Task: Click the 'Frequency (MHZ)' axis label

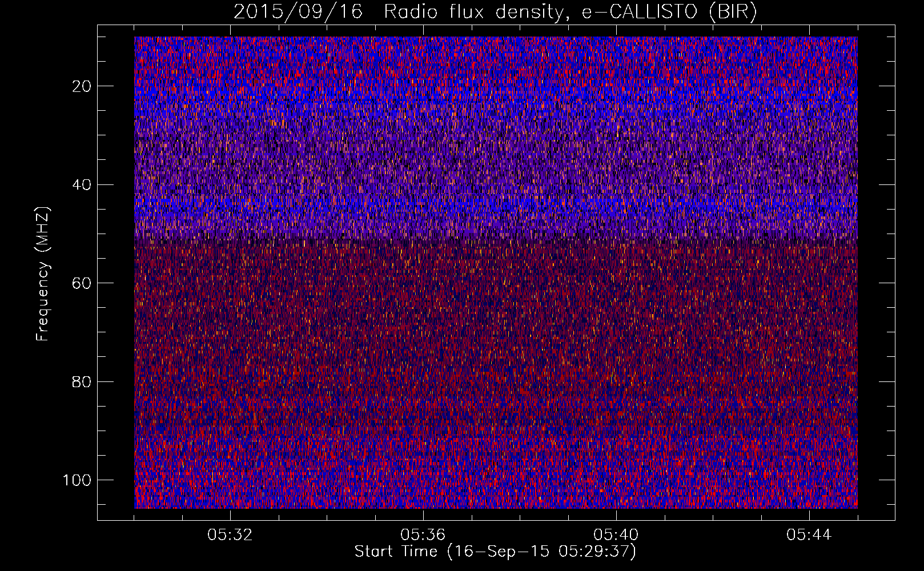Action: 43,274
